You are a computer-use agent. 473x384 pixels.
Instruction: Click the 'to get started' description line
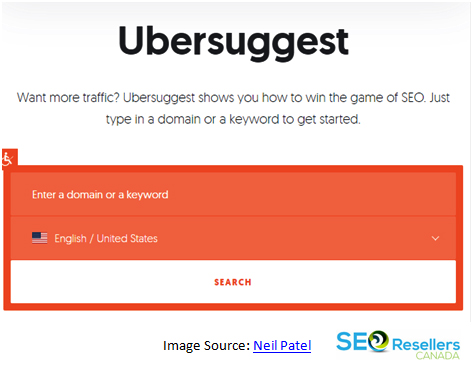(x=233, y=119)
